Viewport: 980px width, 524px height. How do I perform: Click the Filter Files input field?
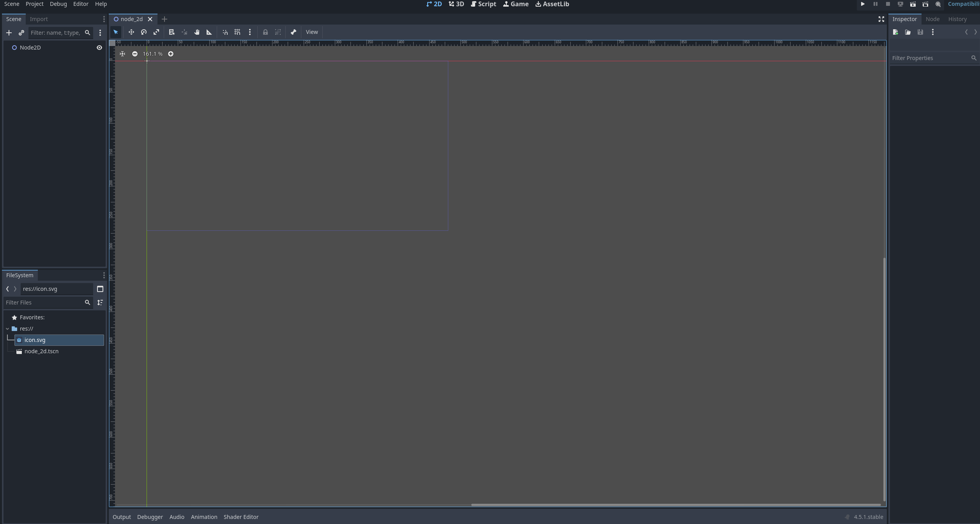point(44,303)
